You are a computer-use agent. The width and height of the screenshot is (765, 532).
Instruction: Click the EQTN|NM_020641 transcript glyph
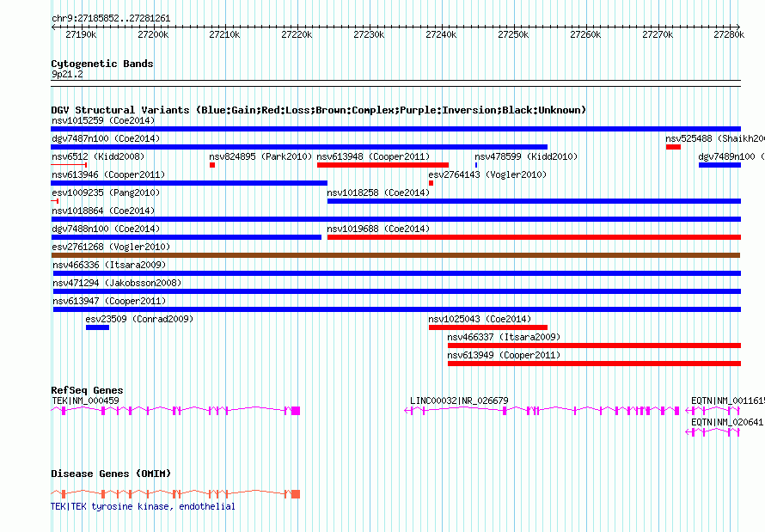[713, 432]
